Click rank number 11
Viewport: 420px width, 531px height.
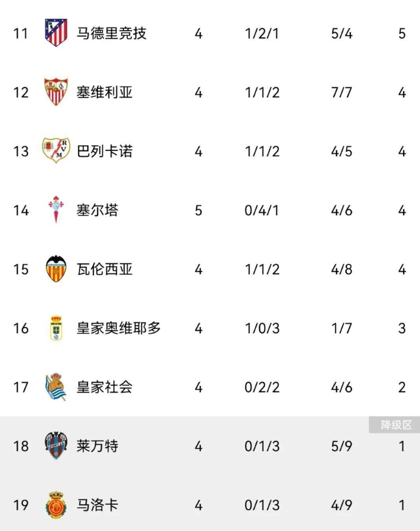coord(20,33)
